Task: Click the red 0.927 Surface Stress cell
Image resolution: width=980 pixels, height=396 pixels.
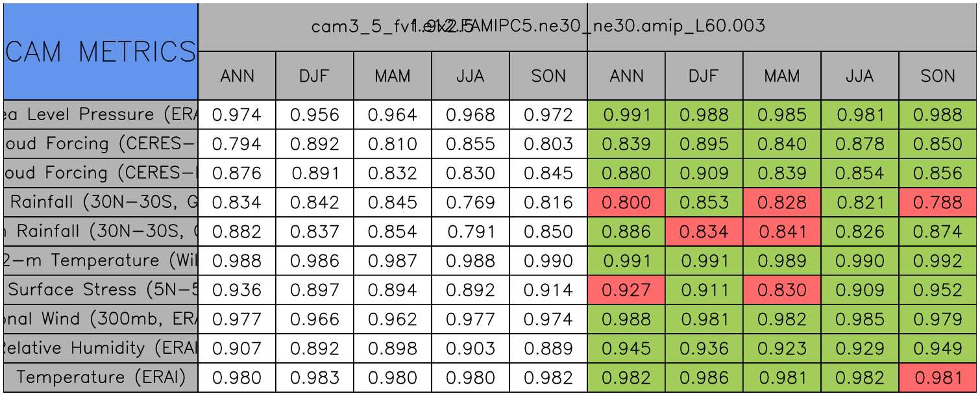Action: click(x=626, y=290)
